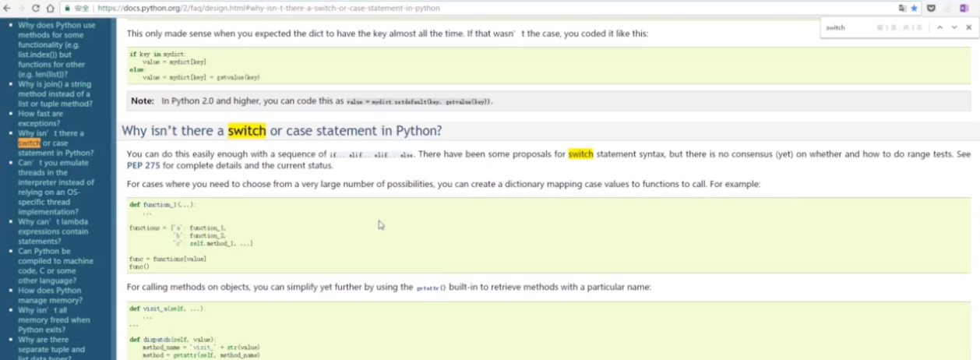Image resolution: width=980 pixels, height=360 pixels.
Task: Click the blue bookmark star
Action: pos(915,8)
